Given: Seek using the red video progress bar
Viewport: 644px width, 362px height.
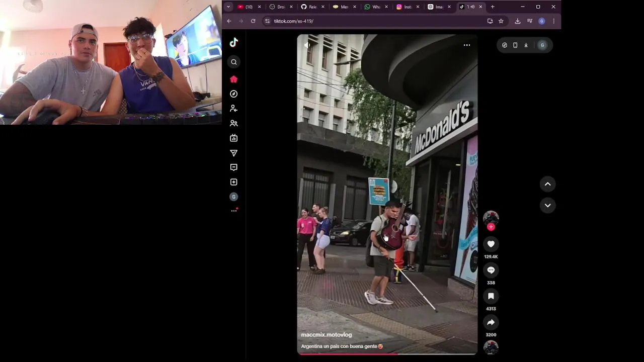Looking at the screenshot, I should [387, 354].
